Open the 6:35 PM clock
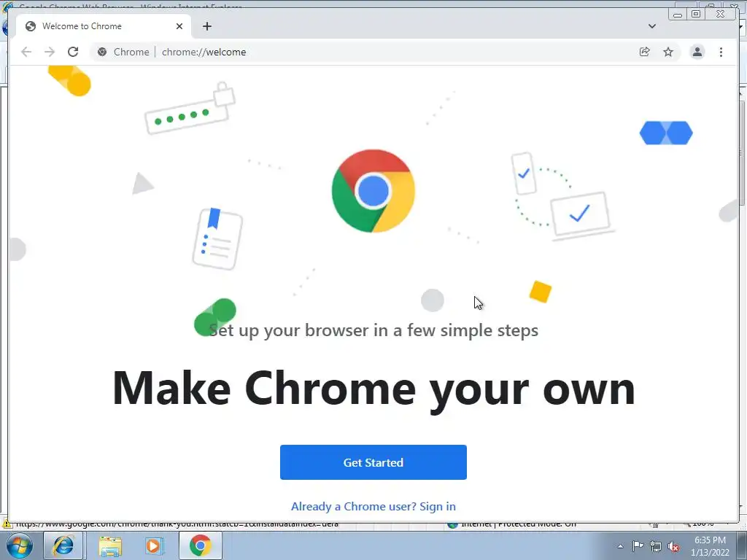 pos(710,546)
